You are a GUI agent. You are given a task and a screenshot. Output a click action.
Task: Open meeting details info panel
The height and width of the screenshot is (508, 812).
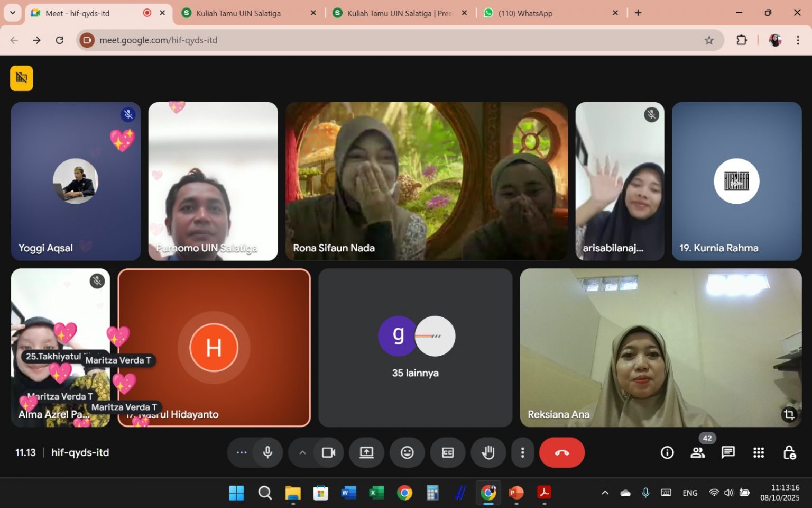click(667, 452)
